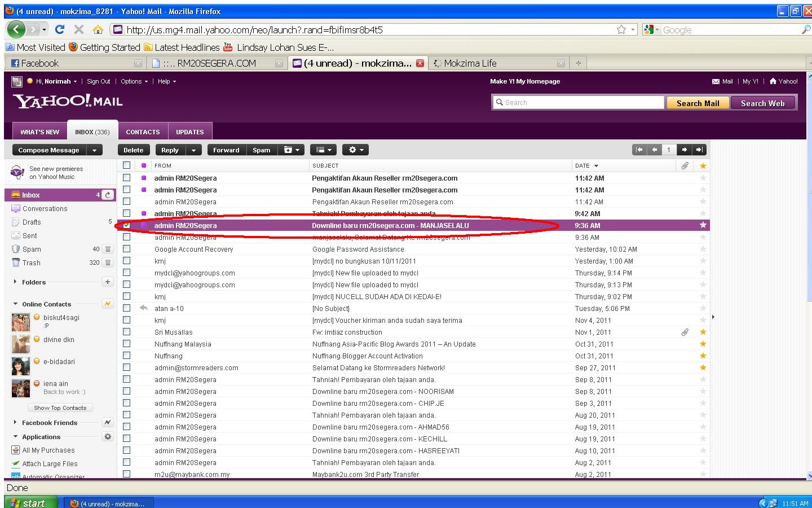This screenshot has height=508, width=812.
Task: Go to next page of messages
Action: [684, 150]
